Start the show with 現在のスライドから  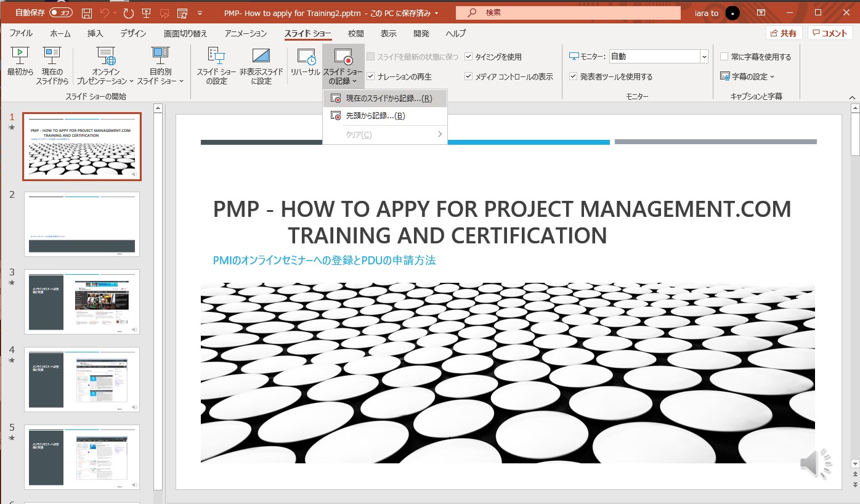(x=52, y=66)
